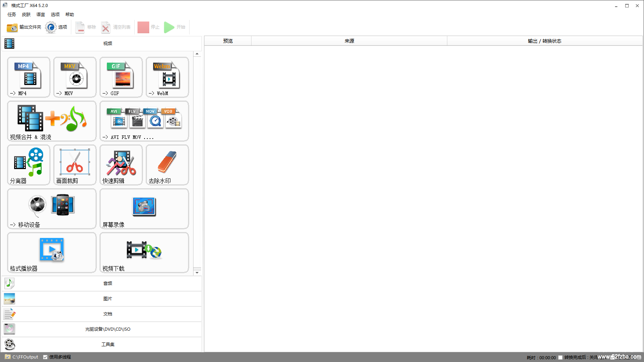Click the 来源 column header

349,41
